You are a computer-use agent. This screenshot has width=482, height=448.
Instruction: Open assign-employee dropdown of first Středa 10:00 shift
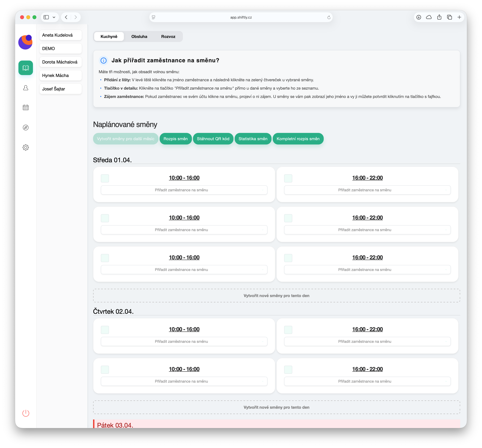pyautogui.click(x=184, y=190)
